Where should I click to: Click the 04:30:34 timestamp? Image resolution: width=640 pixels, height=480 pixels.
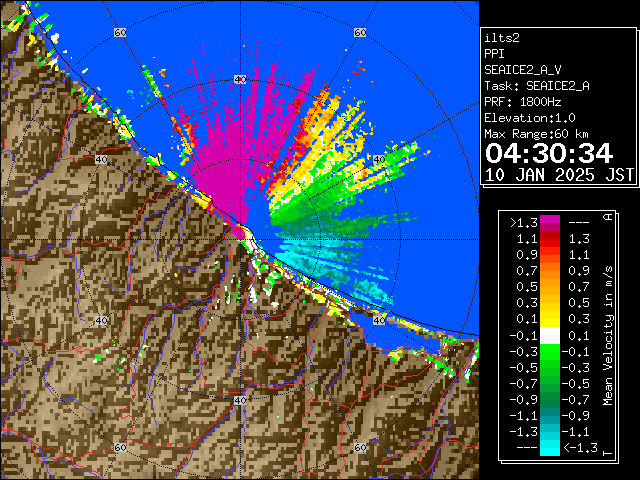click(549, 153)
